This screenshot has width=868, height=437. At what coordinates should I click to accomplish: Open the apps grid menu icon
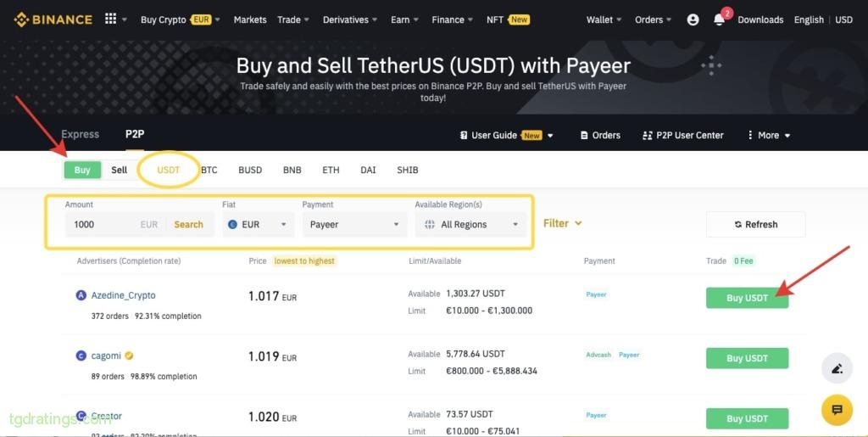[x=111, y=19]
